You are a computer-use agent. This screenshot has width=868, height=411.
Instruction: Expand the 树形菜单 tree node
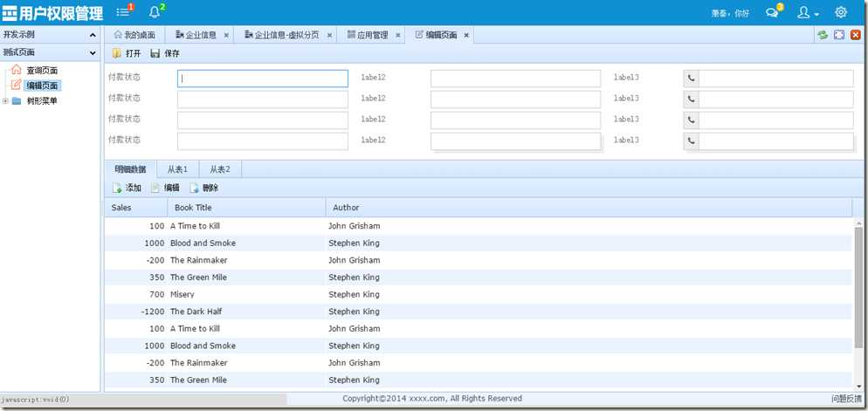click(5, 100)
